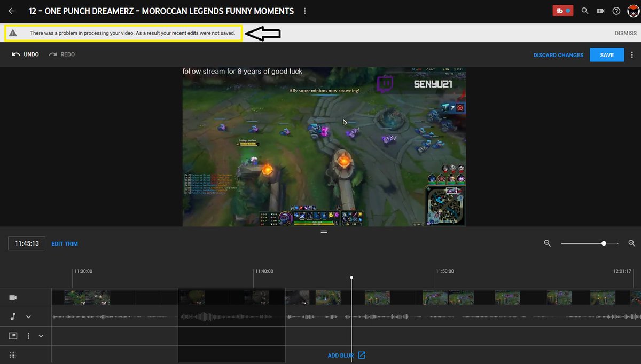Open end screen track three-dot menu

click(28, 336)
